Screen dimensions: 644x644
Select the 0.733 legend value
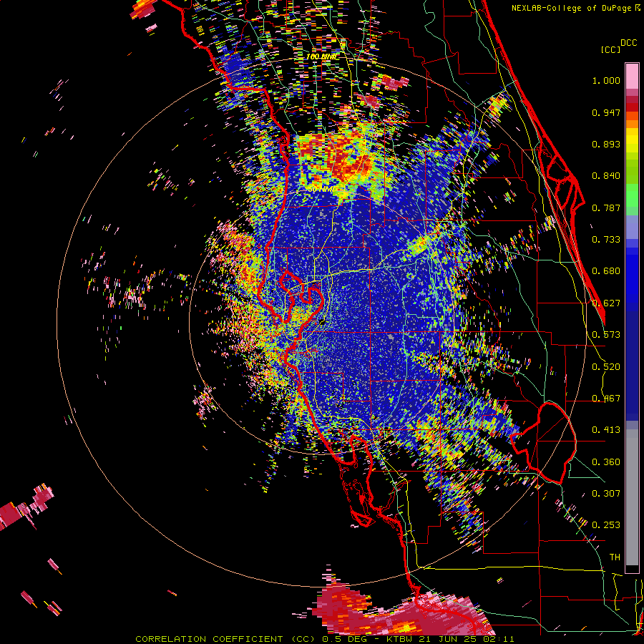coord(606,240)
